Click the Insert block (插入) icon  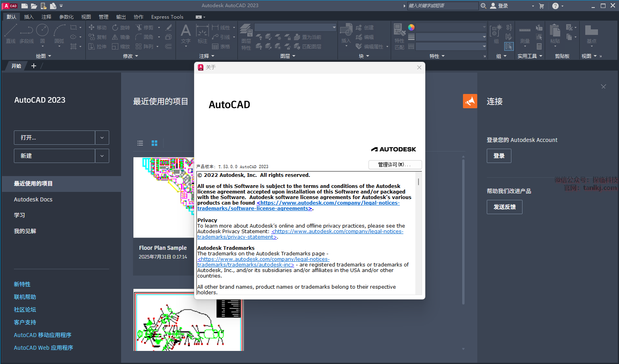[346, 33]
